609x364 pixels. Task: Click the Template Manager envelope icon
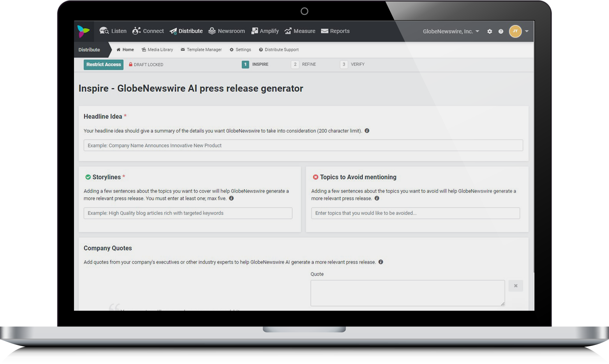tap(183, 50)
